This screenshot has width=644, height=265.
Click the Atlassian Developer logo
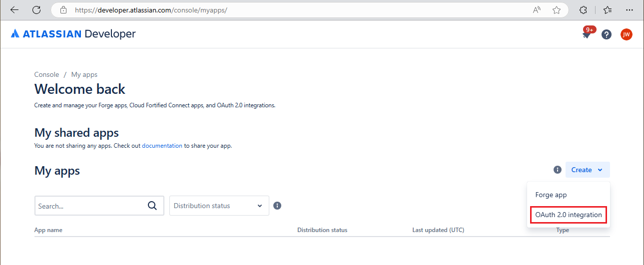click(x=73, y=34)
